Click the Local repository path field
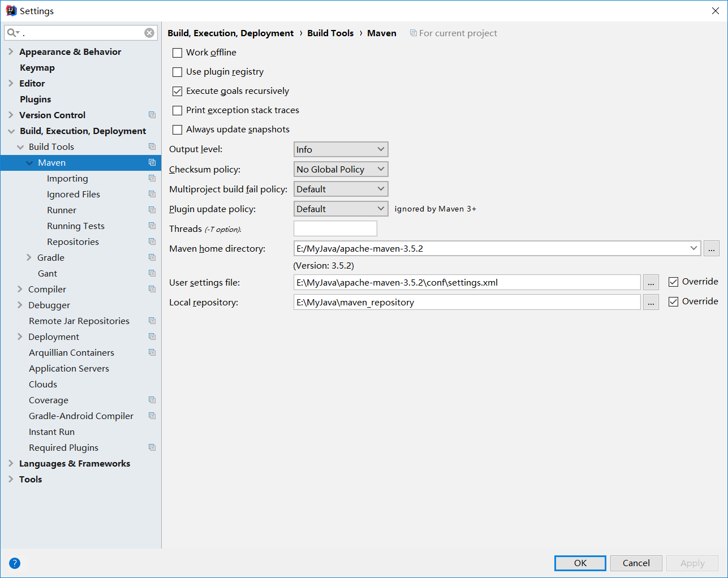The image size is (728, 578). [467, 302]
